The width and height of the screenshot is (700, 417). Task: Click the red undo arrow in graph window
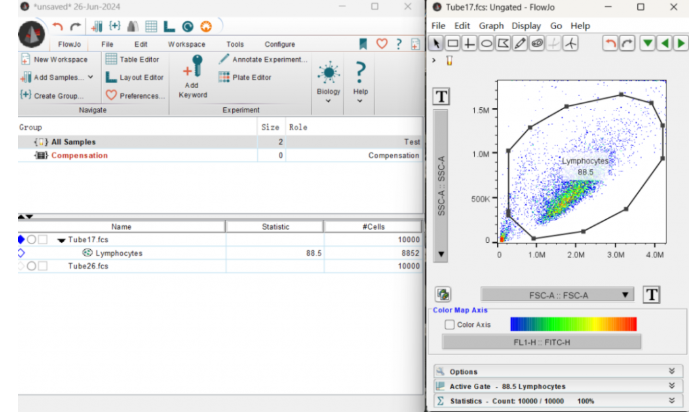[610, 43]
